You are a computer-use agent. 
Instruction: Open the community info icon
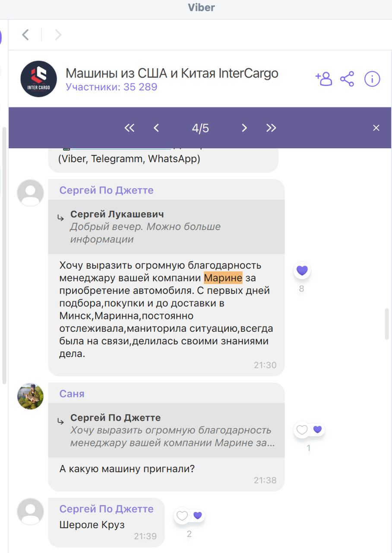click(x=372, y=79)
